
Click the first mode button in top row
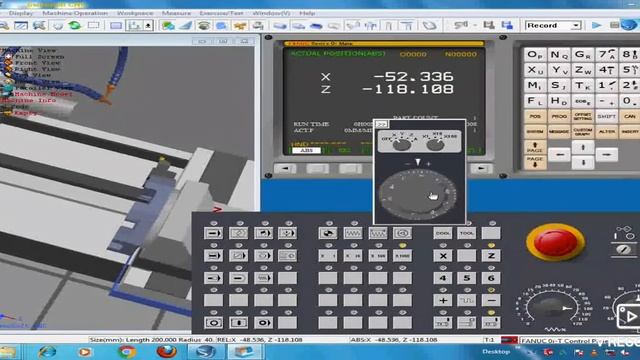pos(213,233)
